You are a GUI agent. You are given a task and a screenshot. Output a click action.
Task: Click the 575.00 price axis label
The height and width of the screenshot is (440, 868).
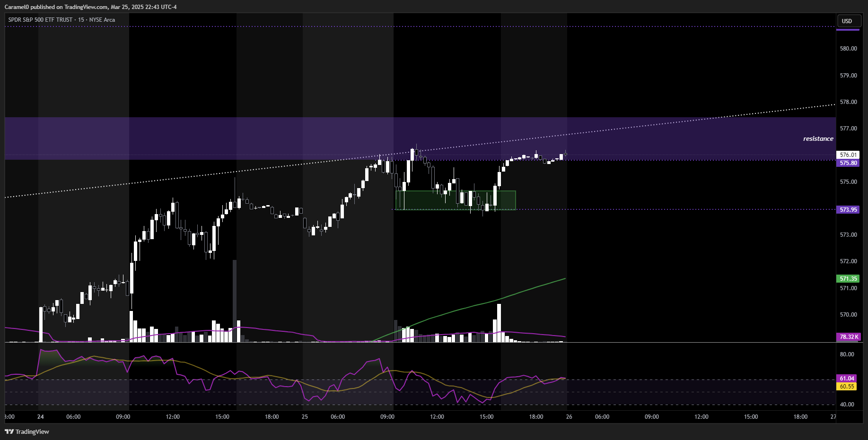click(x=848, y=182)
